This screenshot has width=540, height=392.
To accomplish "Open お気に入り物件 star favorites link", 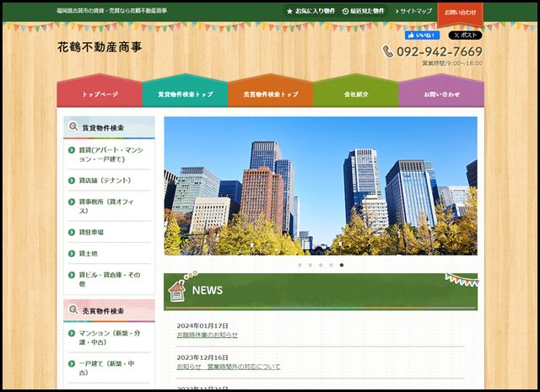I will coord(310,11).
